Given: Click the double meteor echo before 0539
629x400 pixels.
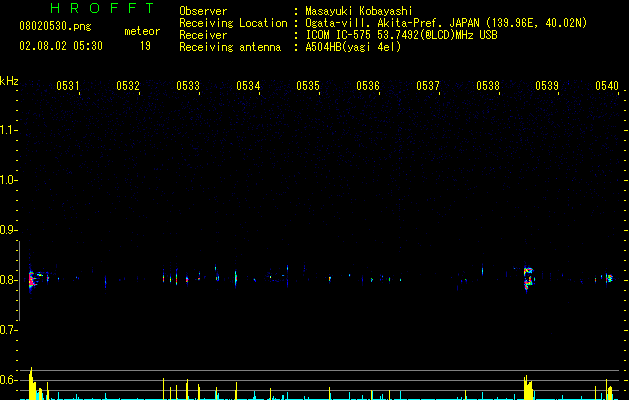Looking at the screenshot, I should click(x=529, y=278).
